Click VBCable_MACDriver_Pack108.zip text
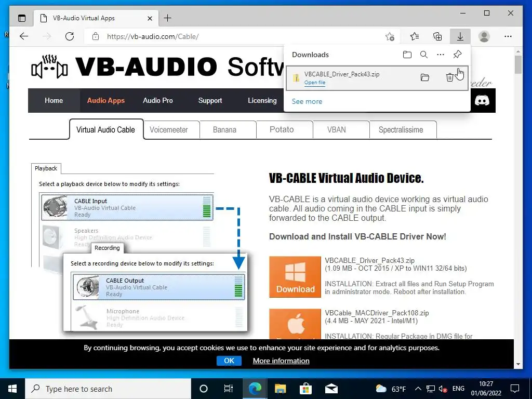This screenshot has height=399, width=532. [377, 313]
